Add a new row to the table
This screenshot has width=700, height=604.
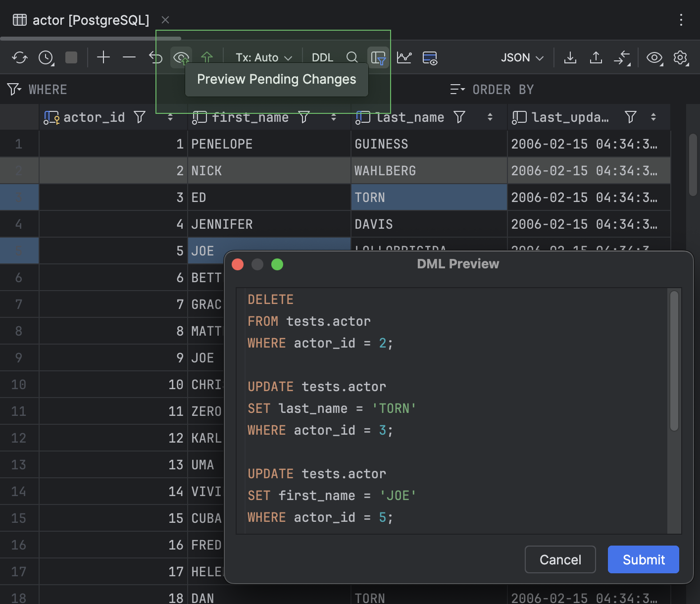pos(103,57)
